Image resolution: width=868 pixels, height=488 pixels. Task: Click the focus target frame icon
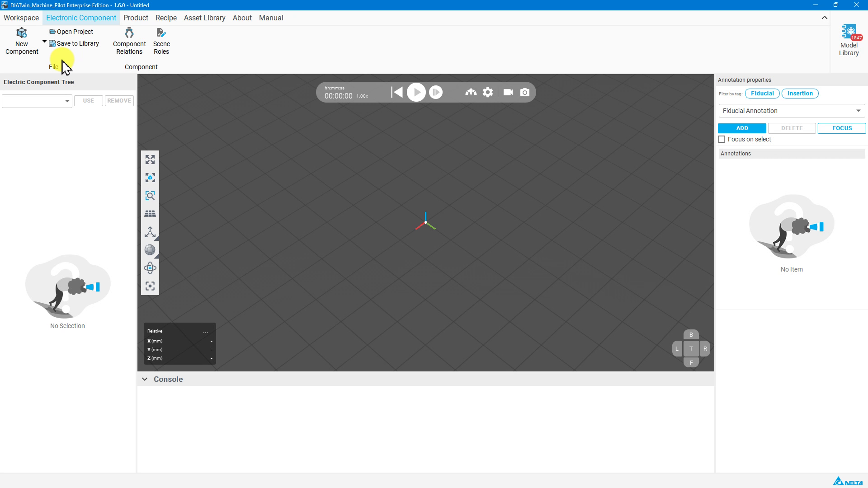click(150, 286)
